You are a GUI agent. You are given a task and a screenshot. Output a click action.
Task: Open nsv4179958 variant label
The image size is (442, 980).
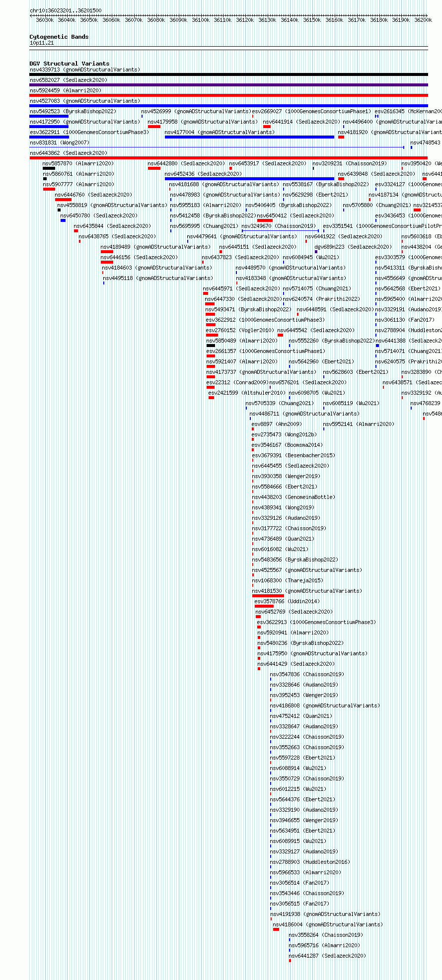[203, 122]
